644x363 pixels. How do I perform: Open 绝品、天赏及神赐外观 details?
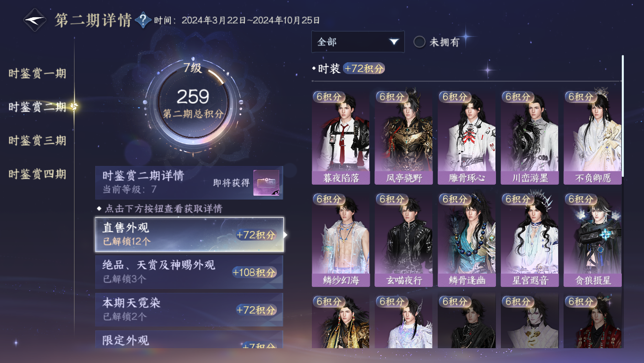(x=189, y=272)
